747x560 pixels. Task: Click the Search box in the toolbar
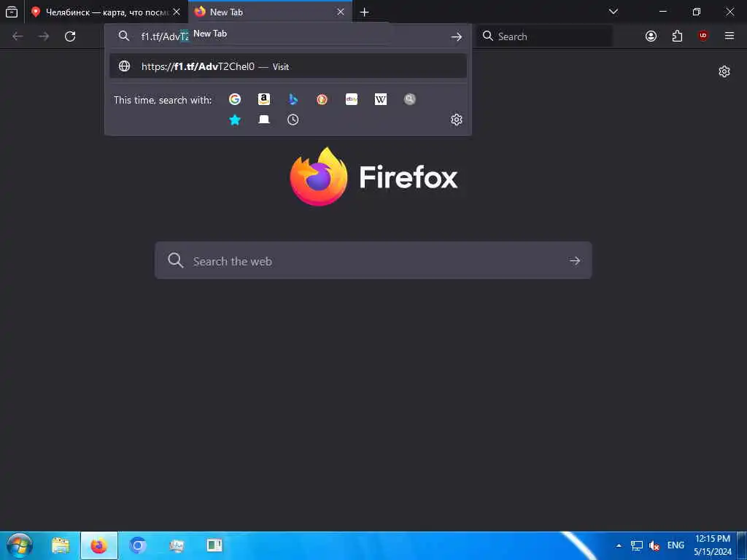point(544,36)
